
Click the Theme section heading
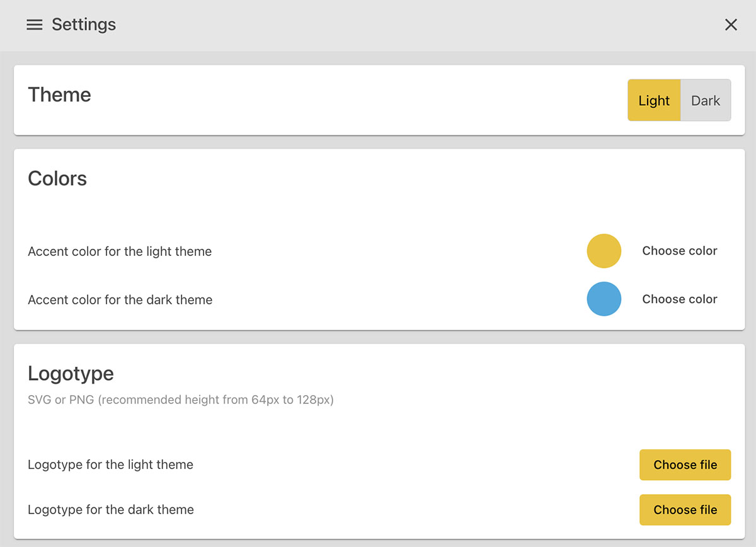coord(60,95)
